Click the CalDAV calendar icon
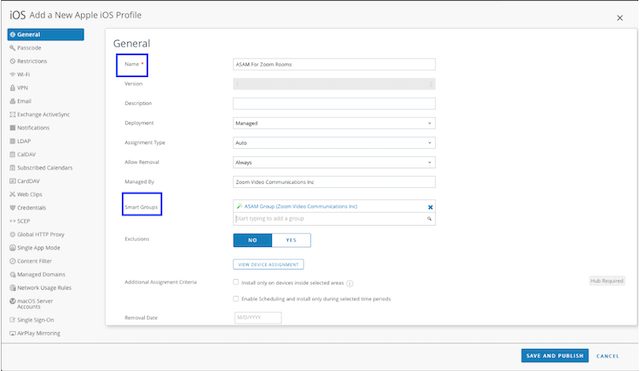Image resolution: width=640 pixels, height=371 pixels. tap(12, 155)
